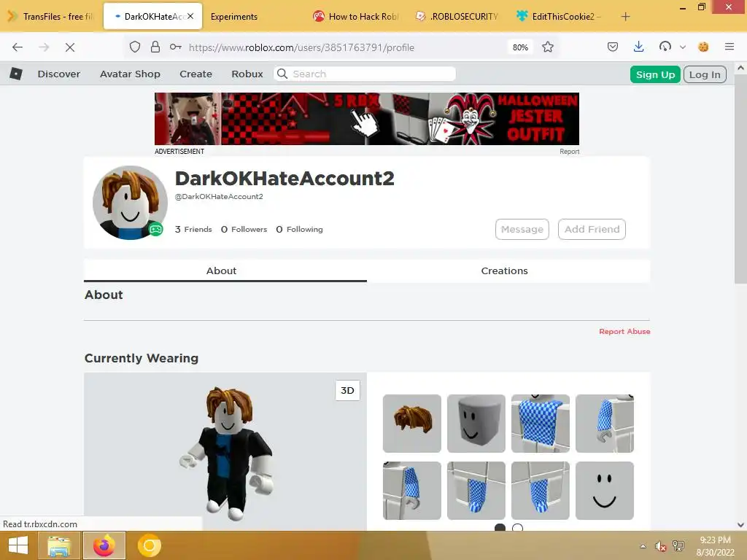
Task: Switch to the TransFiles tab
Action: pyautogui.click(x=52, y=17)
